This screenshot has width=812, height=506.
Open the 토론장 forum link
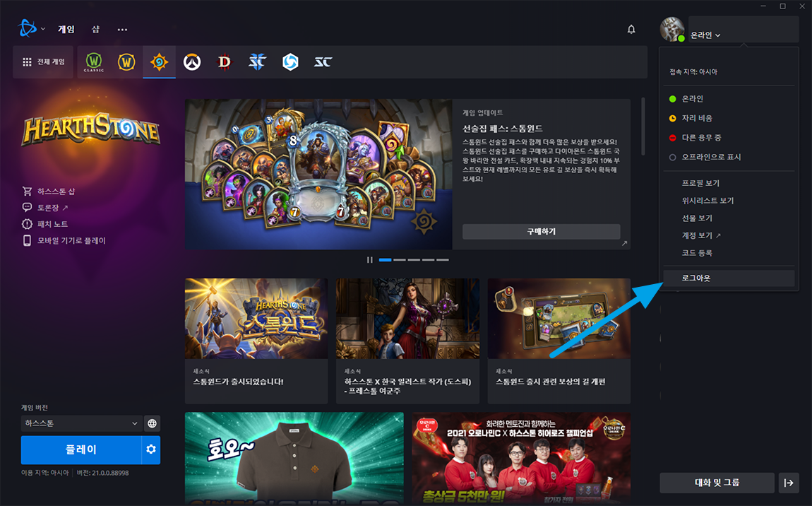click(45, 207)
